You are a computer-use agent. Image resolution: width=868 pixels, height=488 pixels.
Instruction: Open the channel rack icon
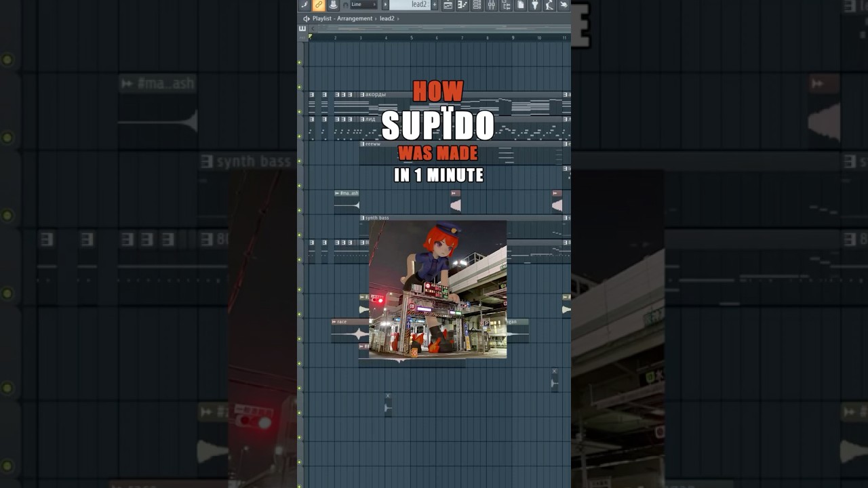pyautogui.click(x=477, y=5)
